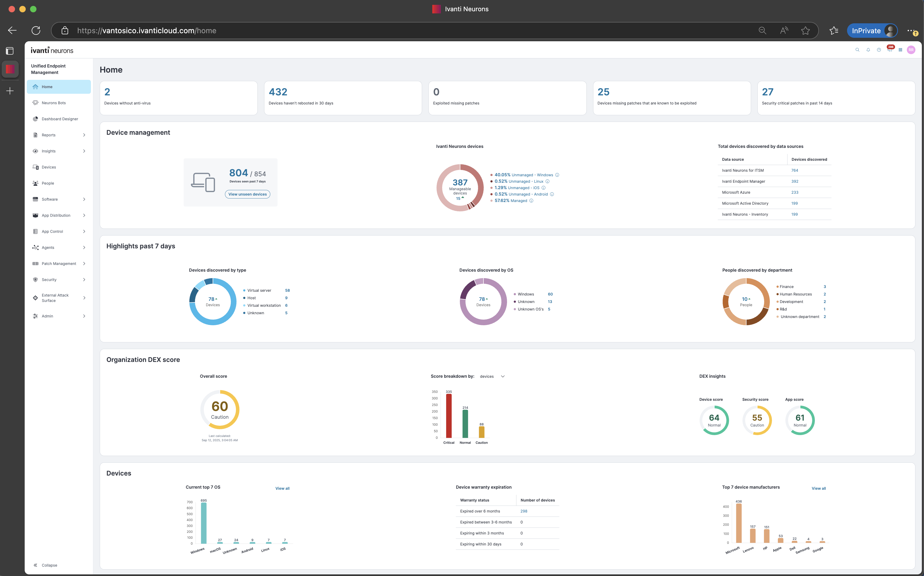Expand the Software menu chevron
Viewport: 924px width, 576px height.
tap(84, 199)
